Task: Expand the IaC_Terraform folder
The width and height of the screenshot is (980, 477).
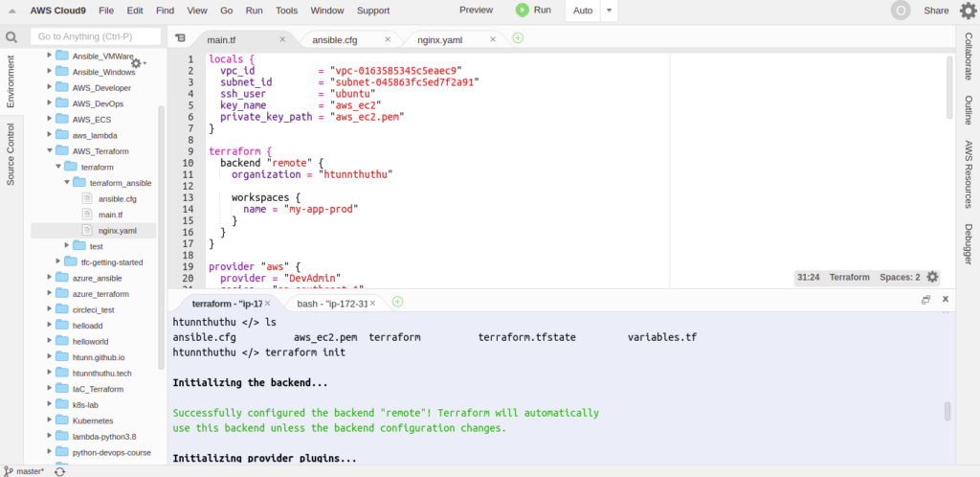Action: [x=50, y=388]
